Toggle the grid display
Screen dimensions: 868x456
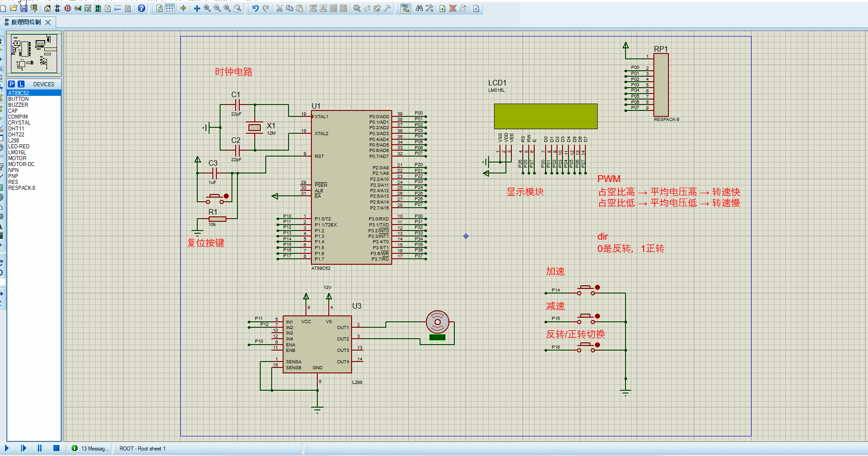click(x=169, y=8)
